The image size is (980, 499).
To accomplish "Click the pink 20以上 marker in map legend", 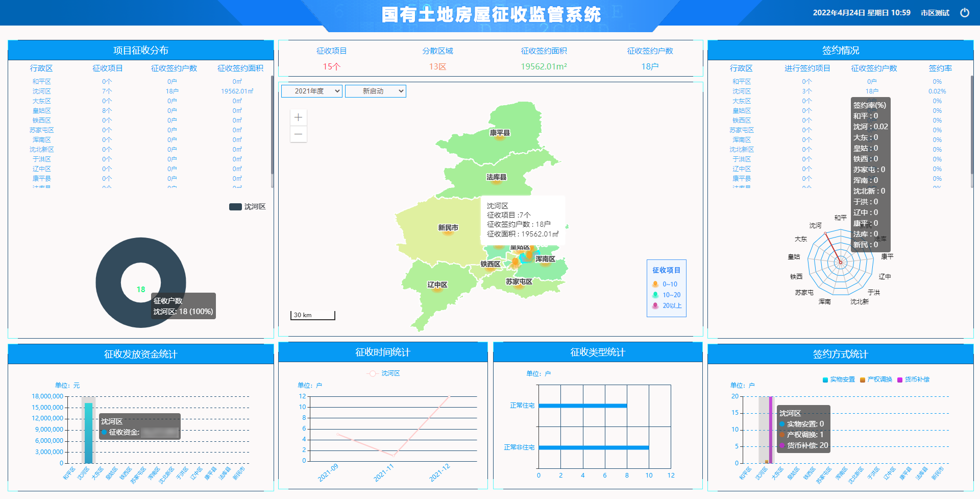I will pyautogui.click(x=655, y=305).
